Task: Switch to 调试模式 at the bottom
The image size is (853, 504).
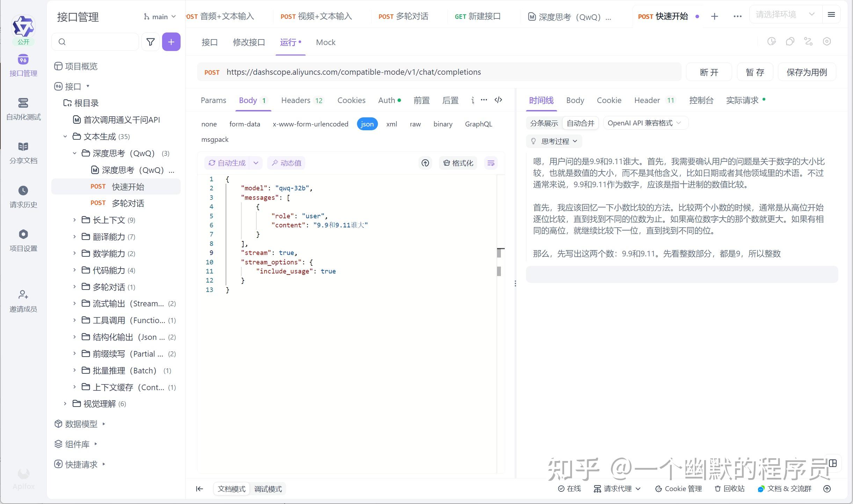Action: point(268,489)
